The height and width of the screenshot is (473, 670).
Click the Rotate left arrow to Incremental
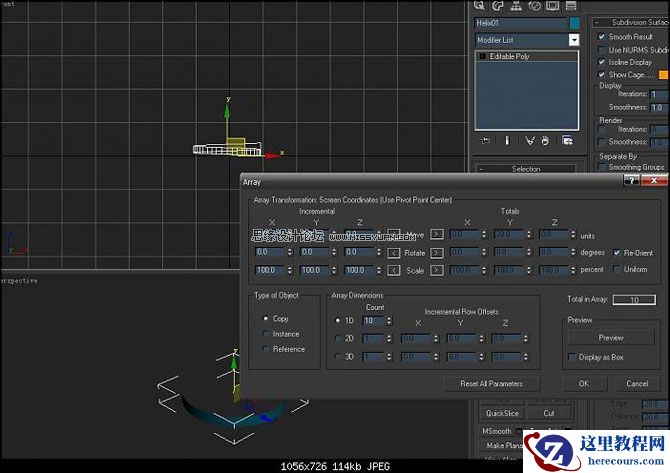(x=394, y=253)
